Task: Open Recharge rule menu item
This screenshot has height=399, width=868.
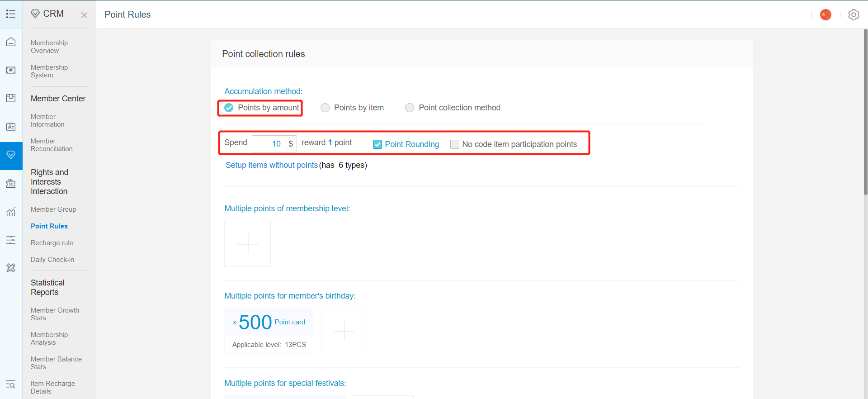Action: (x=52, y=243)
